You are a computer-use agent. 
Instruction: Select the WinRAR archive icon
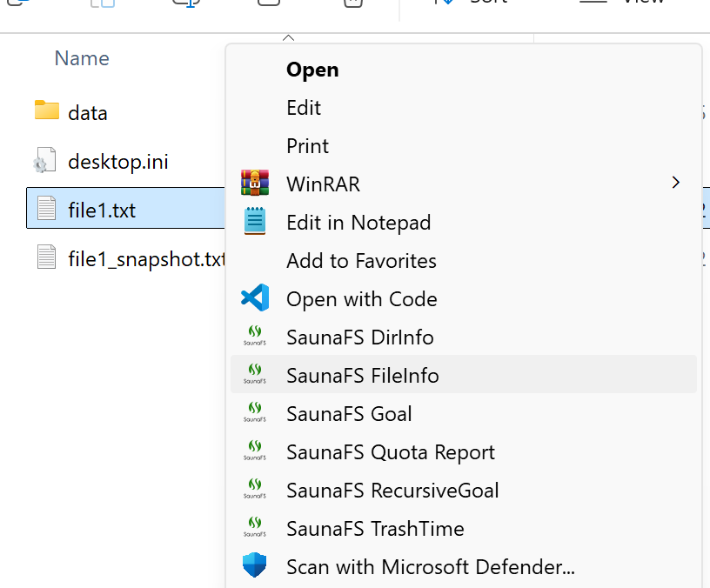coord(256,184)
